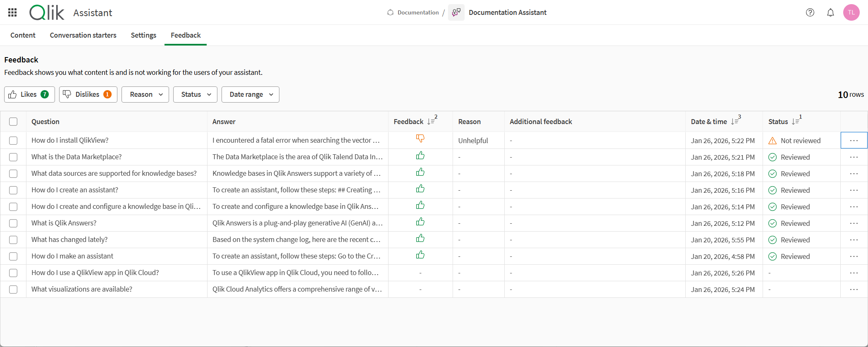This screenshot has width=868, height=347.
Task: Expand the Date range dropdown
Action: pyautogui.click(x=250, y=94)
